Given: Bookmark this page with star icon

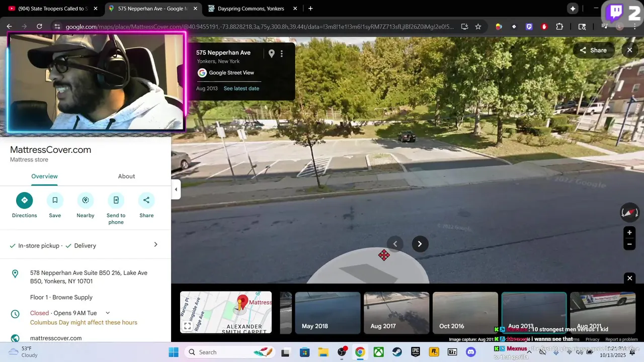Looking at the screenshot, I should coord(478,27).
